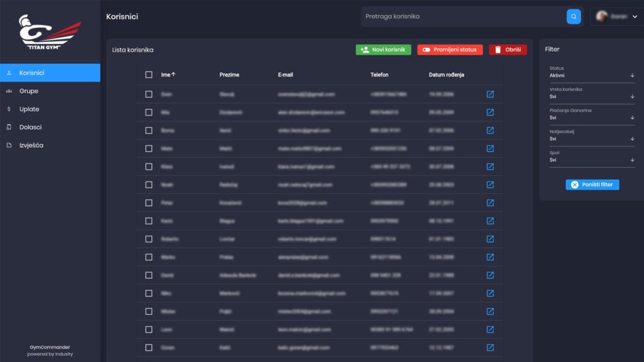Click the blue search magnifier icon
This screenshot has height=362, width=644.
(x=574, y=16)
